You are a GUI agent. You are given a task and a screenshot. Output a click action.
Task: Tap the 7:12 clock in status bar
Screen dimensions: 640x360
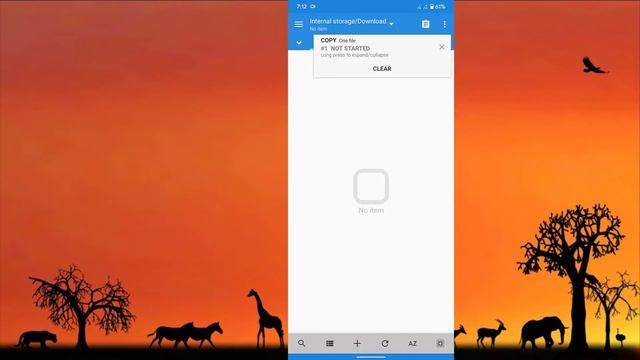(x=302, y=7)
